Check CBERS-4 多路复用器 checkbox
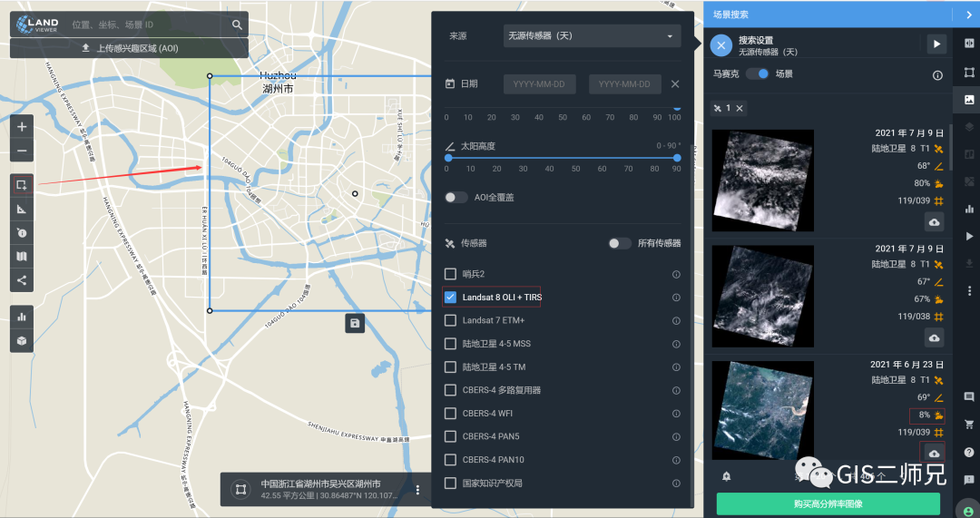 tap(450, 390)
